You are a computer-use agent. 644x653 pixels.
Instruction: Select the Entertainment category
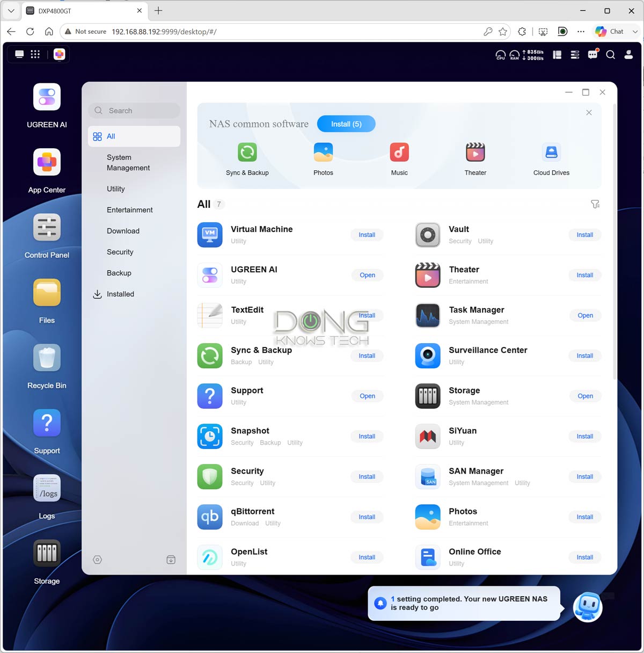134,210
